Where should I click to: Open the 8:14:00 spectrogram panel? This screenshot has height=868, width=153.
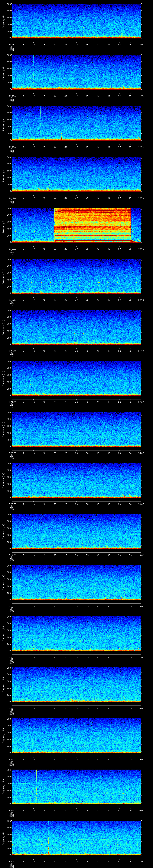pos(77,21)
